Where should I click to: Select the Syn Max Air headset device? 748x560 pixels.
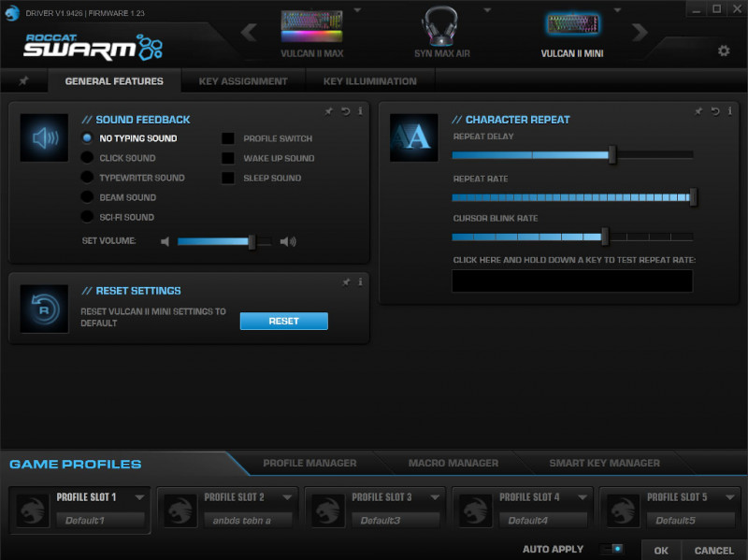pos(442,34)
